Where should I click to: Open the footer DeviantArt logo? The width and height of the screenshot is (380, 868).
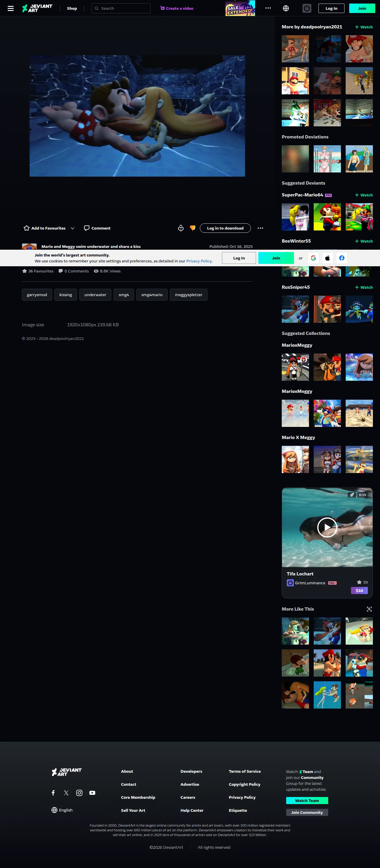click(67, 772)
